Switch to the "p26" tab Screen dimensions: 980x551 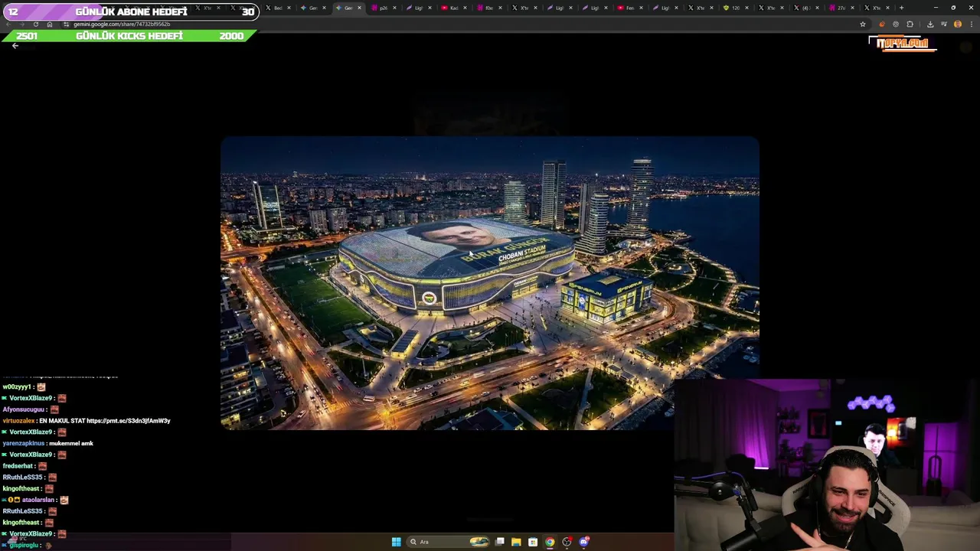[383, 8]
